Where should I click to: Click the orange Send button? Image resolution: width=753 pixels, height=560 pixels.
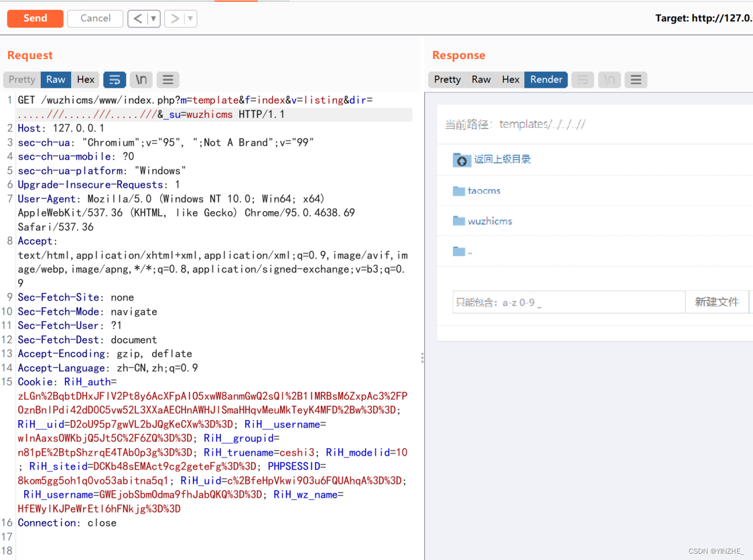point(35,18)
